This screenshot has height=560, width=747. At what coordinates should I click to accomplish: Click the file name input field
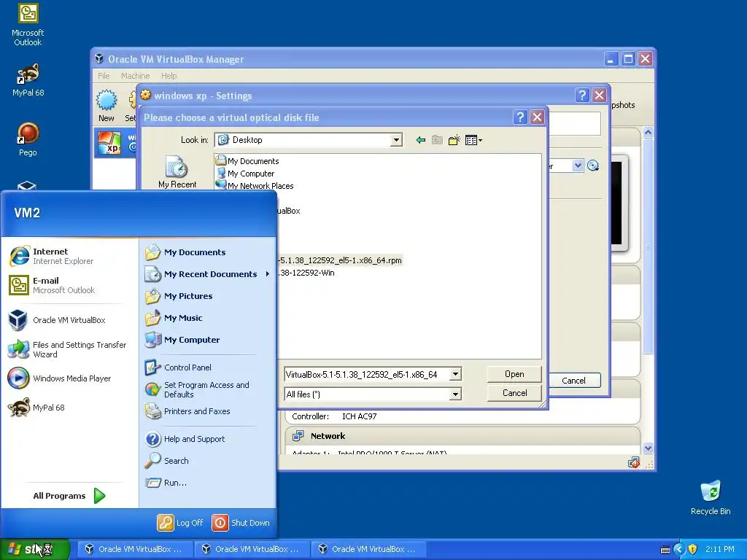tap(367, 374)
